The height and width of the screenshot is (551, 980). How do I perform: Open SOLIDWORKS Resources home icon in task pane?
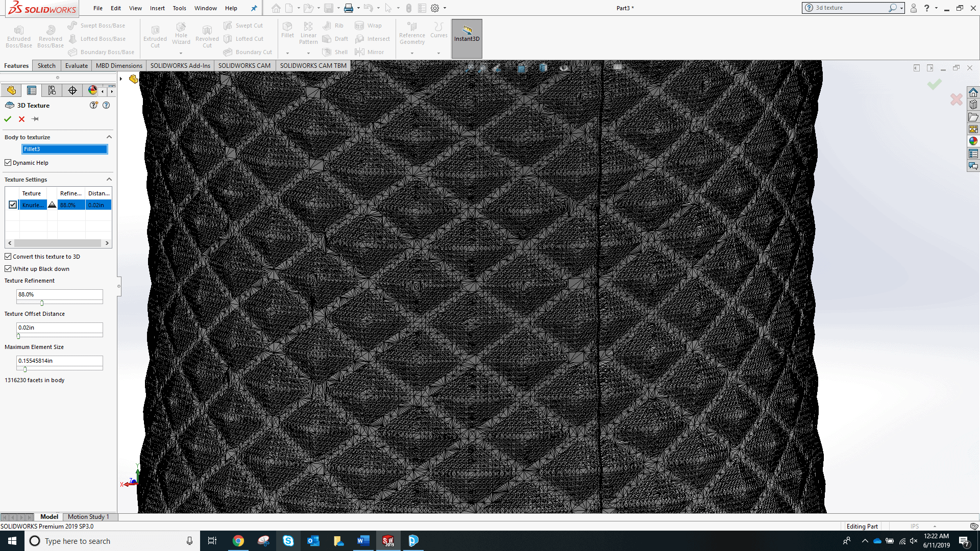[973, 92]
